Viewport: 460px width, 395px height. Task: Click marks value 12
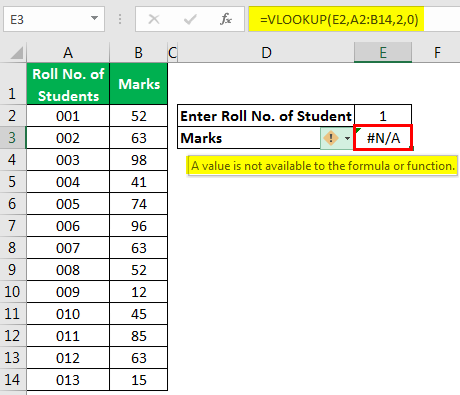click(139, 292)
